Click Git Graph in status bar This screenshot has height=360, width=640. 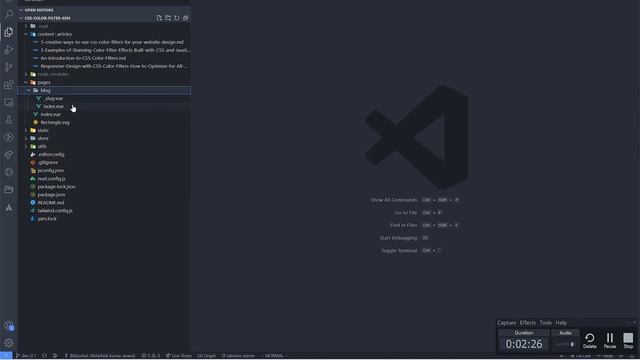(207, 356)
